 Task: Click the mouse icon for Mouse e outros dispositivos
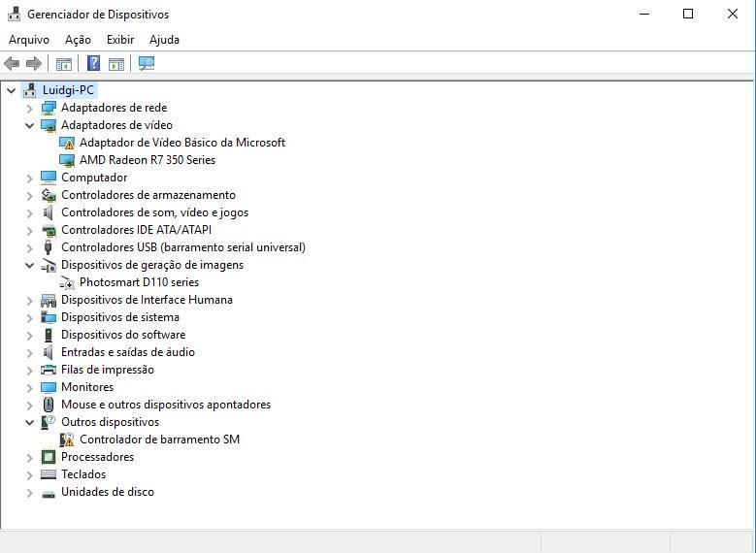click(49, 405)
